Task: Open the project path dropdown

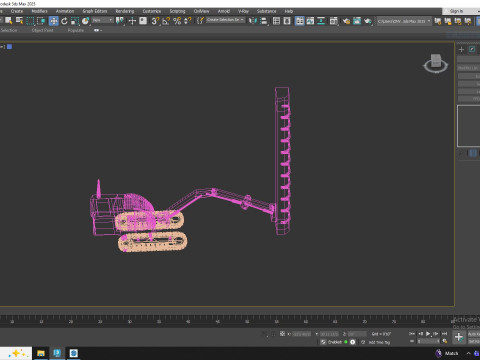Action: (404, 21)
